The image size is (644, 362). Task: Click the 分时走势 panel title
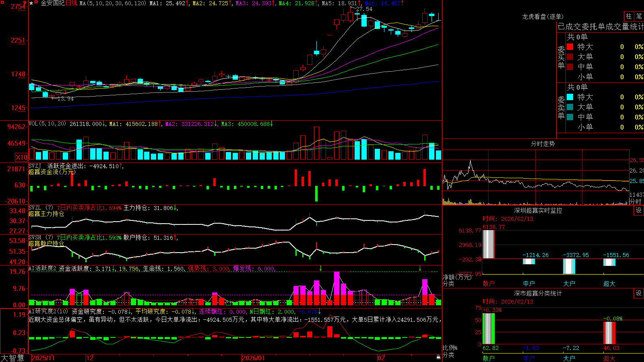coord(543,144)
